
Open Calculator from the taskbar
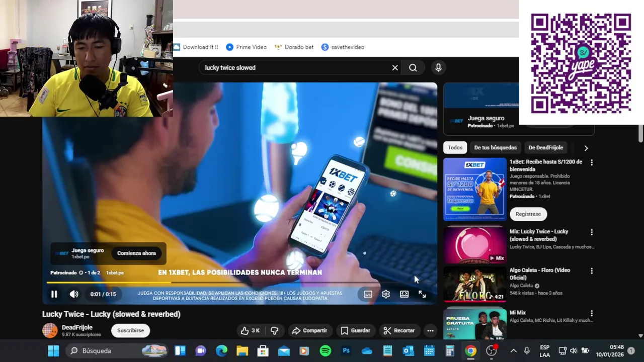[450, 350]
